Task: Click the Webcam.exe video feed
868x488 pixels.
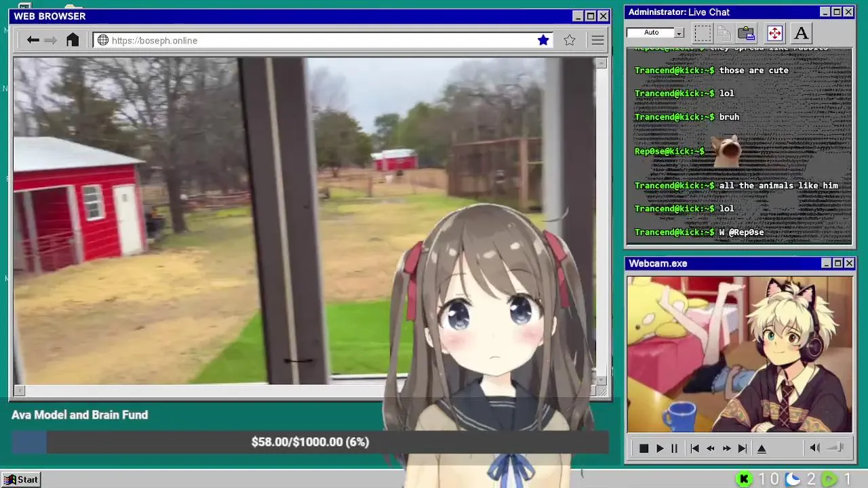Action: point(739,354)
